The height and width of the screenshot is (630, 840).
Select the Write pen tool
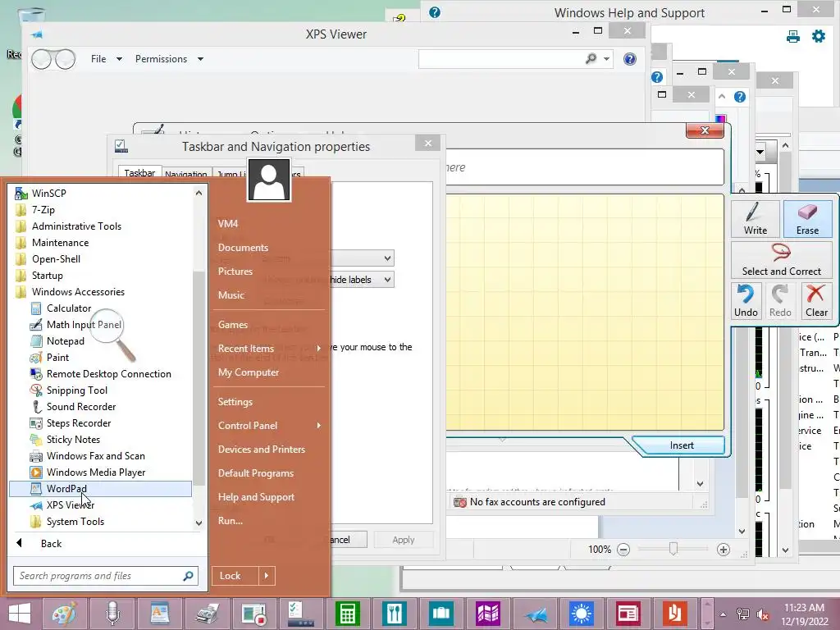tap(755, 218)
